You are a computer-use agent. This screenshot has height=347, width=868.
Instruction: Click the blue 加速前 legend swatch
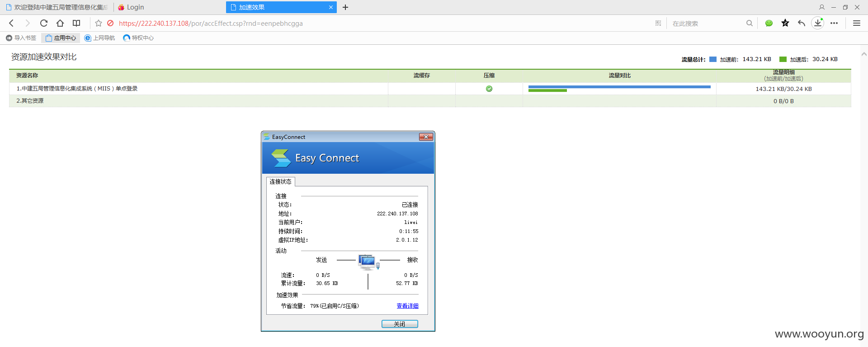coord(713,59)
